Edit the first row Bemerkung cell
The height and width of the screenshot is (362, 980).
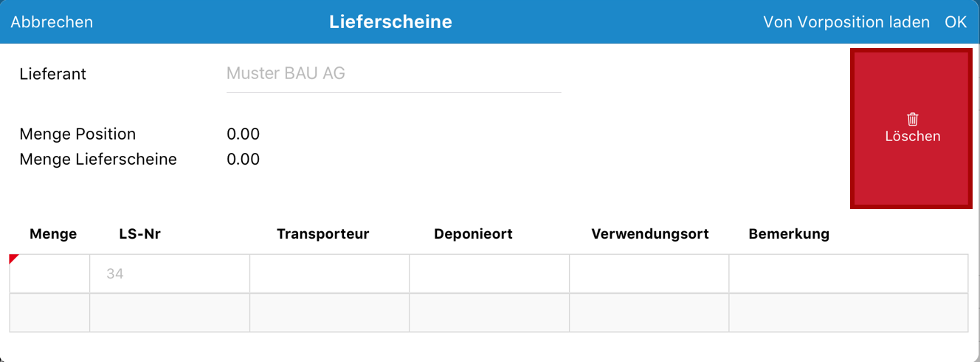848,274
